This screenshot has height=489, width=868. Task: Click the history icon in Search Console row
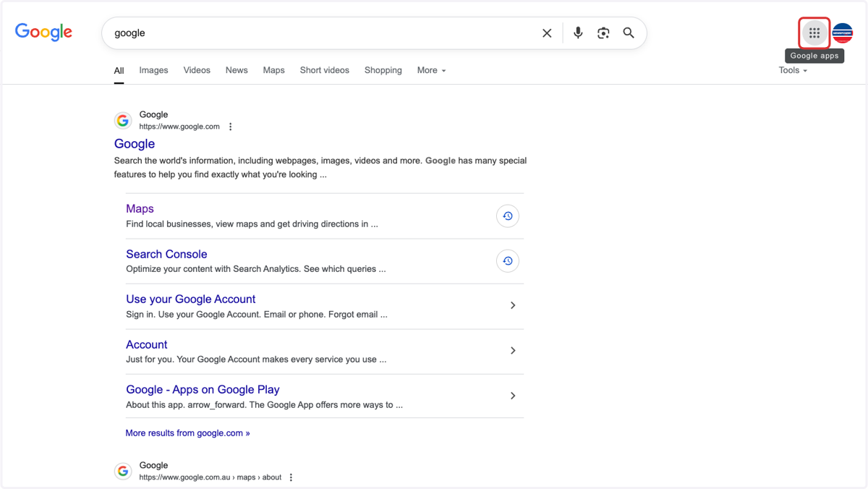(508, 260)
